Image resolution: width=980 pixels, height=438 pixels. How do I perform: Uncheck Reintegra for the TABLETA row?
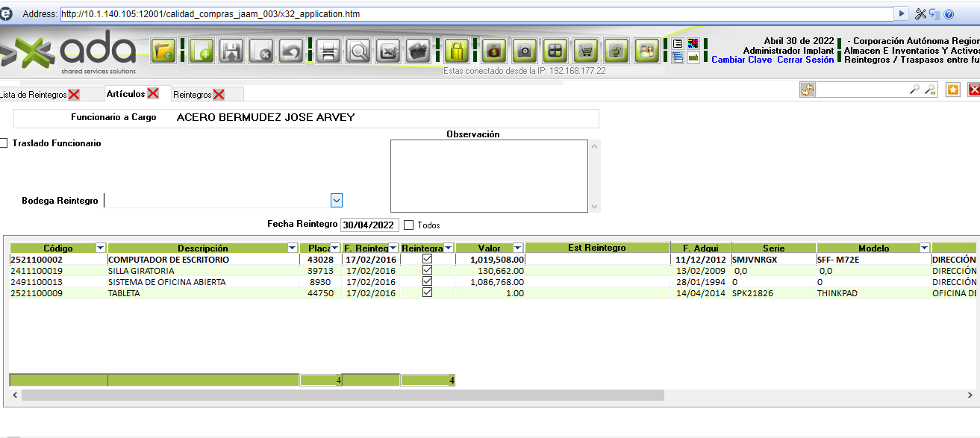(427, 293)
